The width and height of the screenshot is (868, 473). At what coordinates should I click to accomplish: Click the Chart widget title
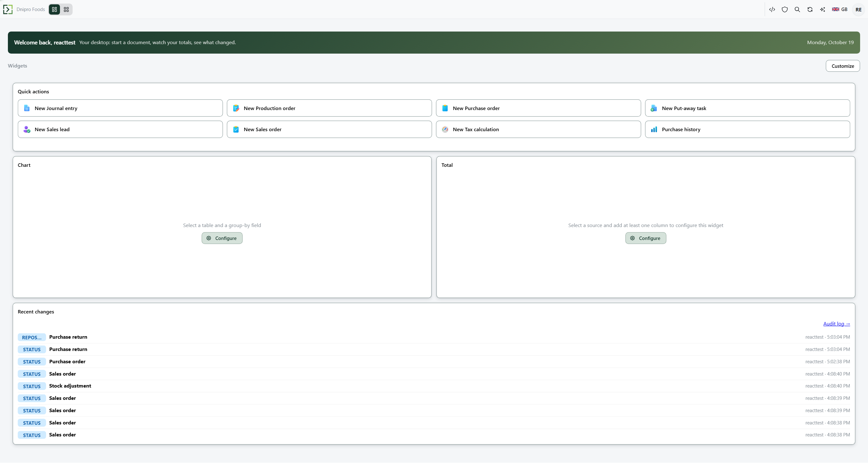(x=24, y=165)
